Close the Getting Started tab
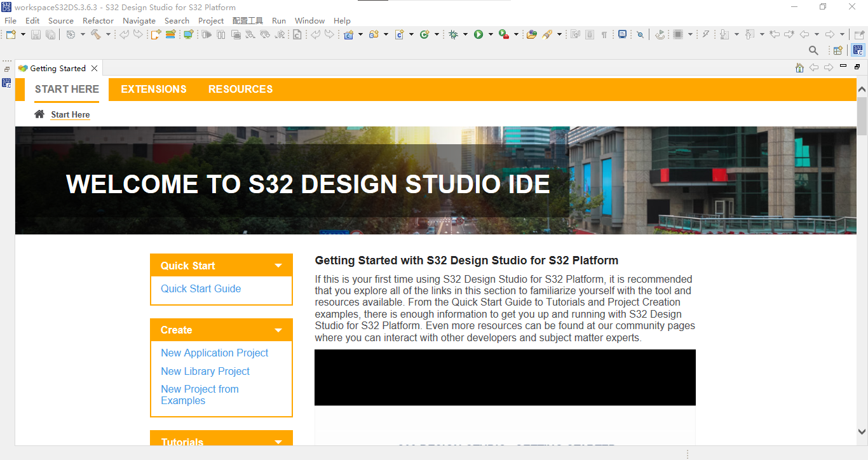The width and height of the screenshot is (868, 460). [x=94, y=68]
